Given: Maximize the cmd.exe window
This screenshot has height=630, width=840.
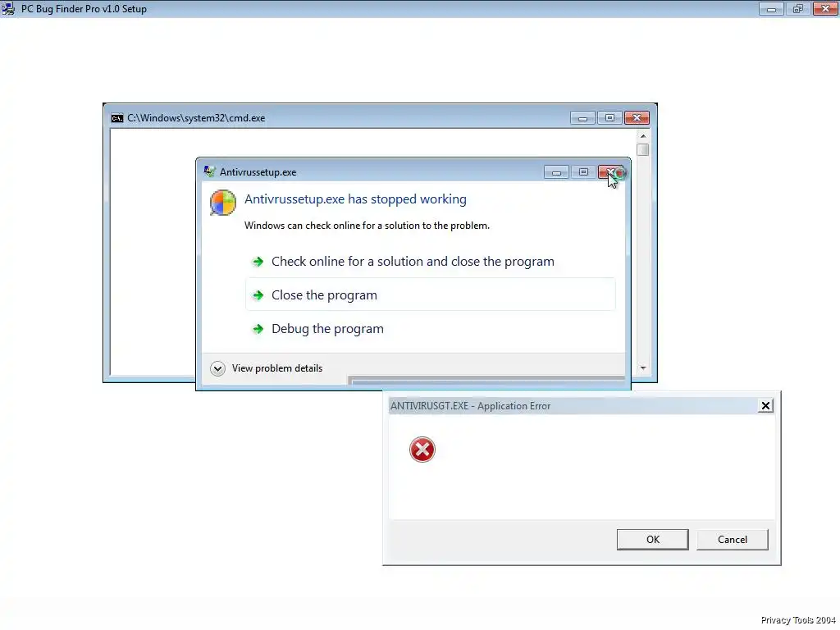Looking at the screenshot, I should (x=609, y=118).
